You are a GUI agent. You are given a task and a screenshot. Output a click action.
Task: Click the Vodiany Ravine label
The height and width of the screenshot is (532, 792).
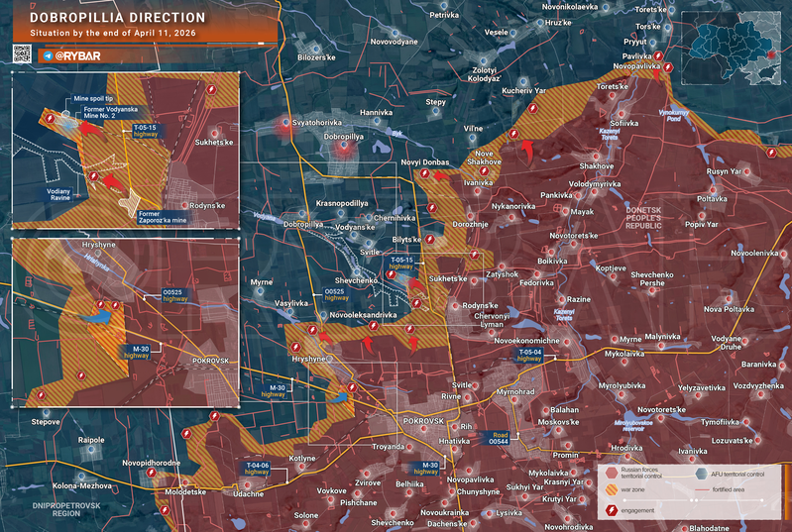(58, 194)
